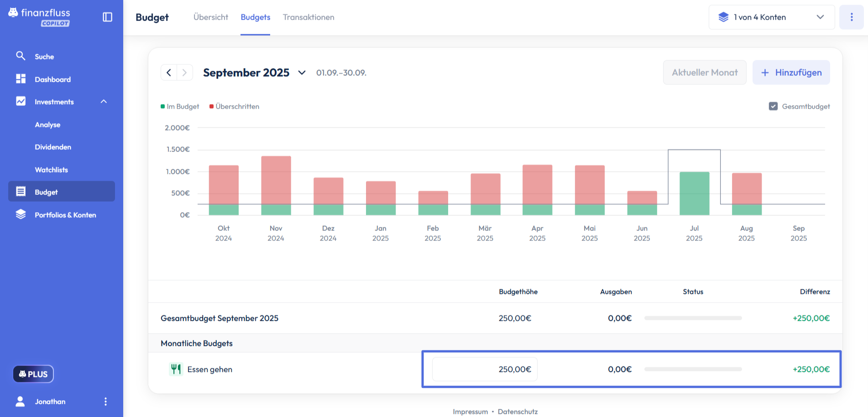Switch to the Transaktionen tab

point(309,17)
